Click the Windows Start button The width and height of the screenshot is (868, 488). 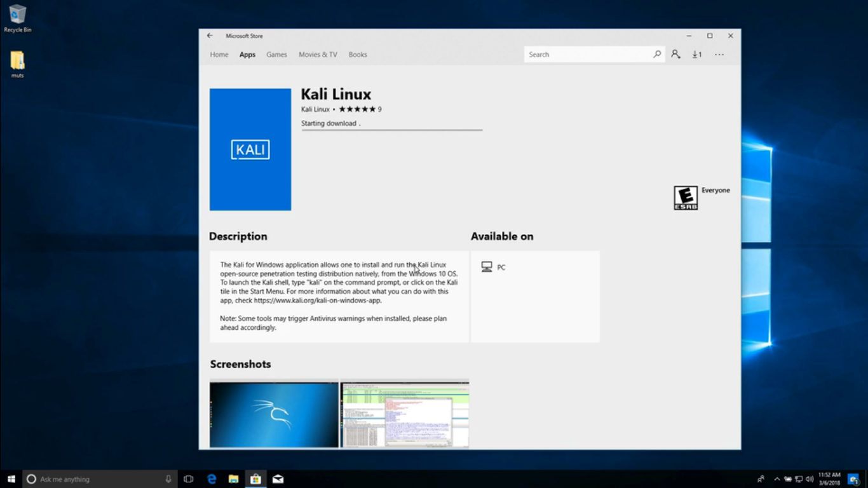[x=10, y=478]
